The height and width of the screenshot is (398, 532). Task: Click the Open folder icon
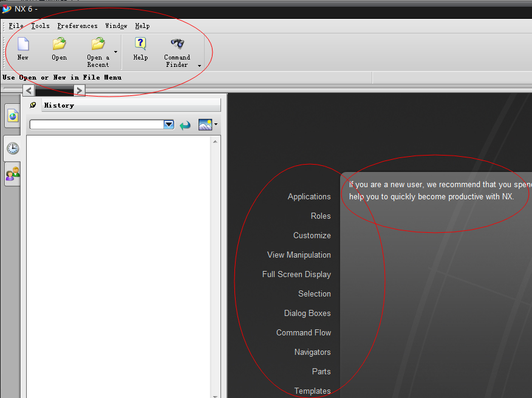coord(59,44)
